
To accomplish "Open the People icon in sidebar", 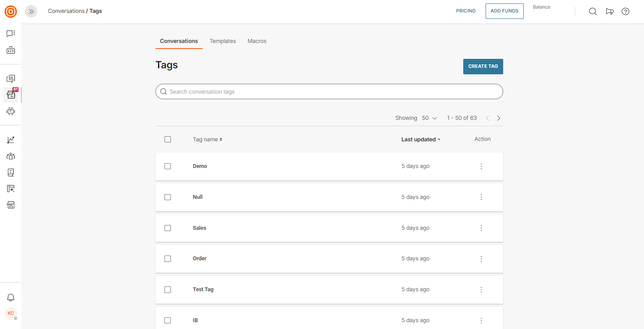I will tap(11, 156).
